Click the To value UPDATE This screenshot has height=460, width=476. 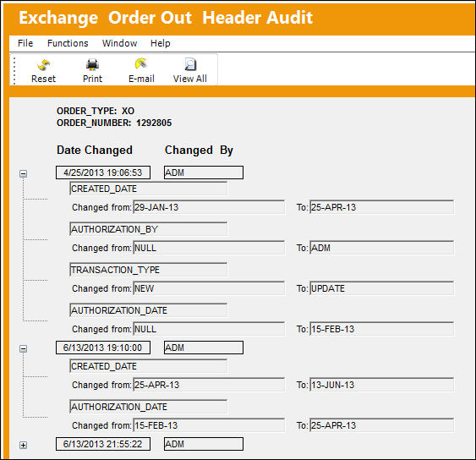(382, 288)
